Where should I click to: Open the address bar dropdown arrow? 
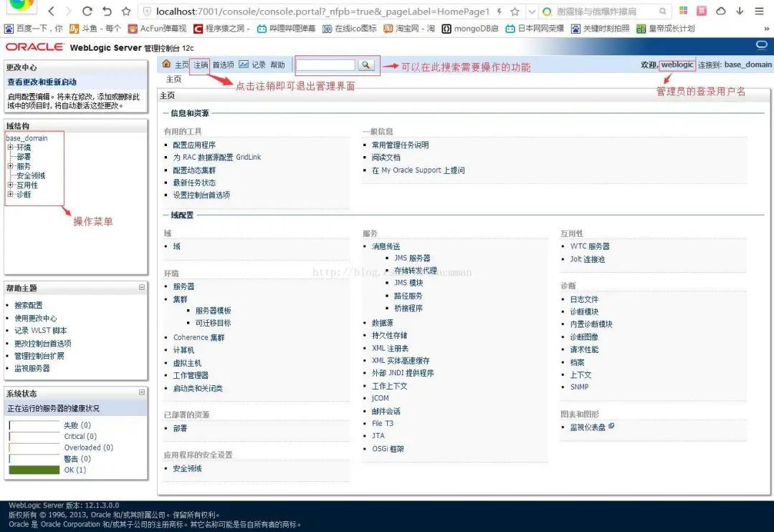tap(532, 11)
